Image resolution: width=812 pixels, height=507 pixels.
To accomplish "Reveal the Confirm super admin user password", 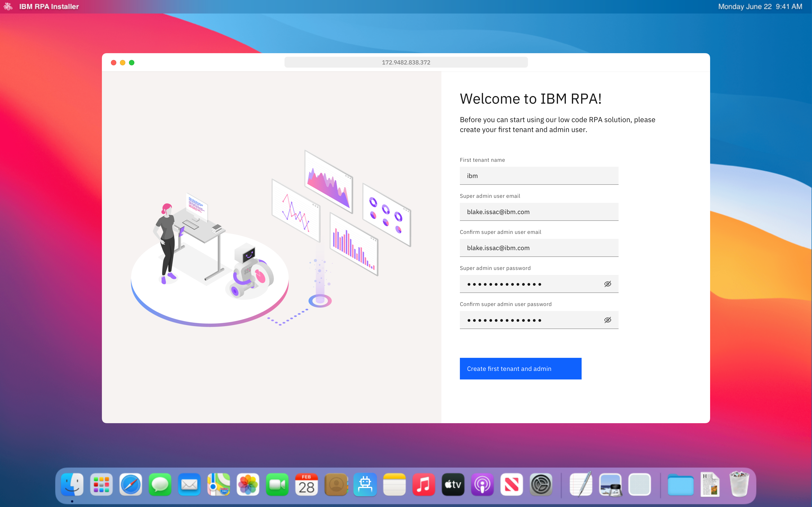I will tap(608, 320).
